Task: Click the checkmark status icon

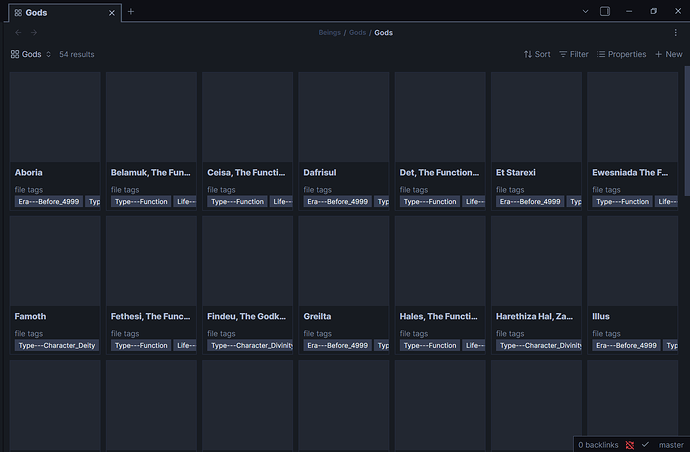Action: coord(645,444)
